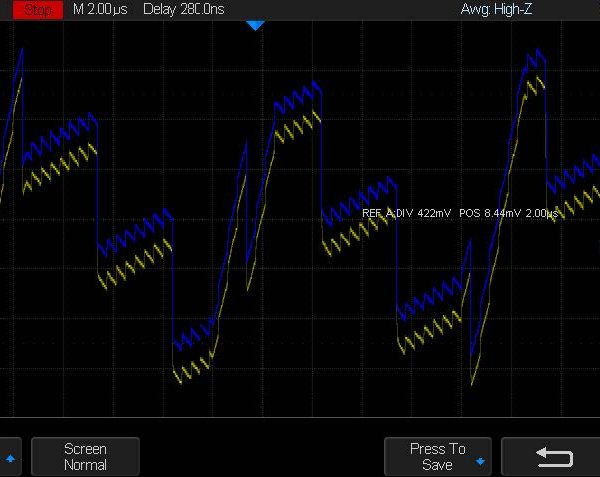This screenshot has height=477, width=600.
Task: Click the blue trigger position marker triangle
Action: 255,25
